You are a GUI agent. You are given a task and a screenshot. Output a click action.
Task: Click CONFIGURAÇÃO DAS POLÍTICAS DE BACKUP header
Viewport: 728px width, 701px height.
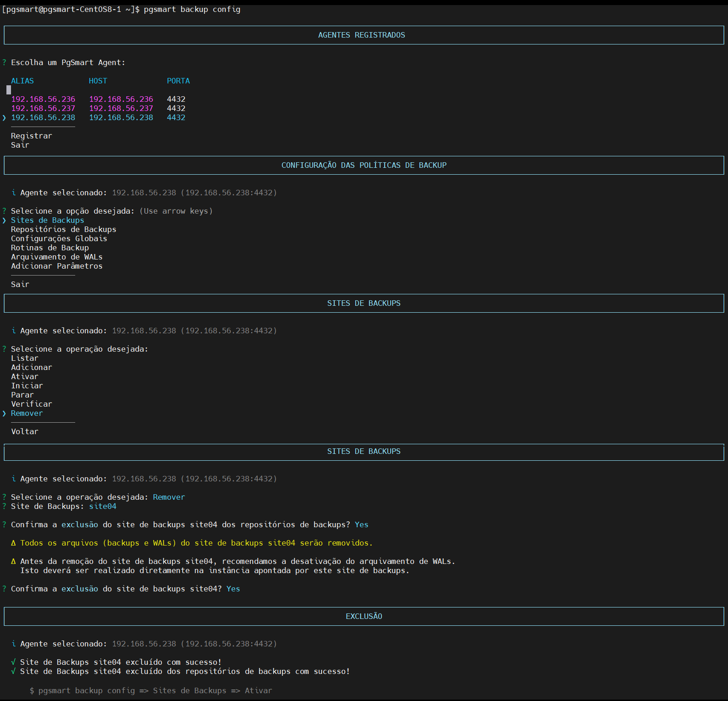[x=364, y=165]
